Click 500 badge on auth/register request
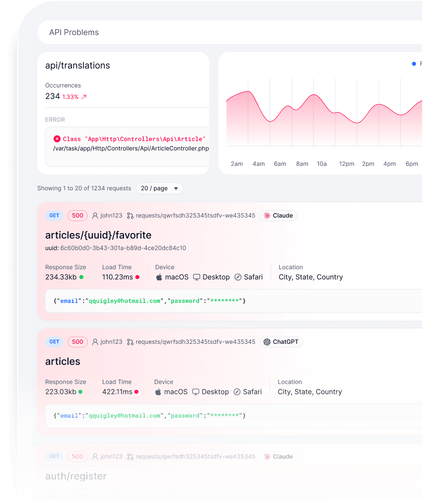Image resolution: width=424 pixels, height=504 pixels. click(78, 457)
